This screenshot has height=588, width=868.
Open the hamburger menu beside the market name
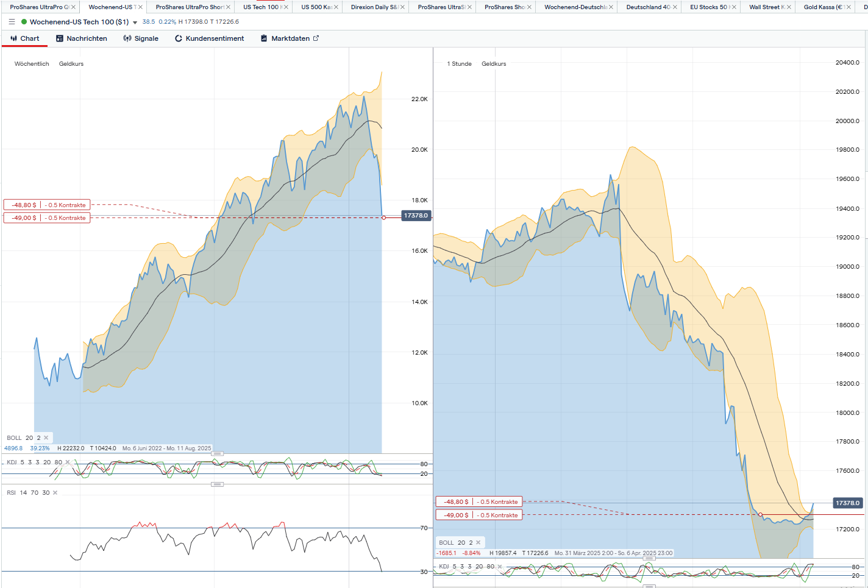tap(12, 22)
